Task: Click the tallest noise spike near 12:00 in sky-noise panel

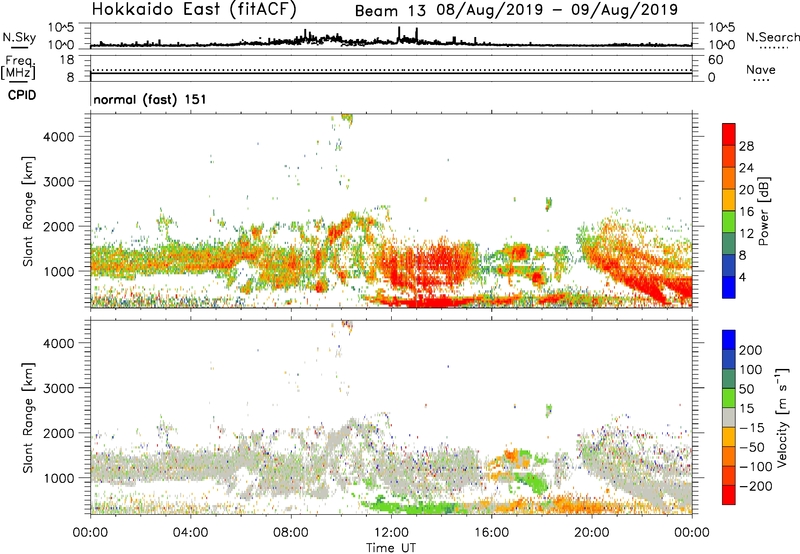Action: tap(399, 33)
